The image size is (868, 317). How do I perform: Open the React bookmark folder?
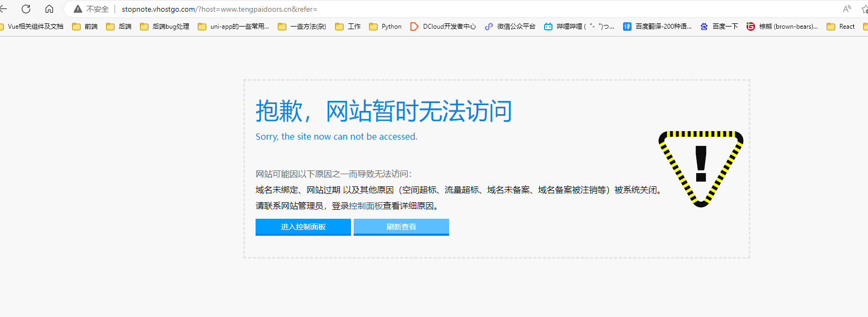pyautogui.click(x=841, y=27)
